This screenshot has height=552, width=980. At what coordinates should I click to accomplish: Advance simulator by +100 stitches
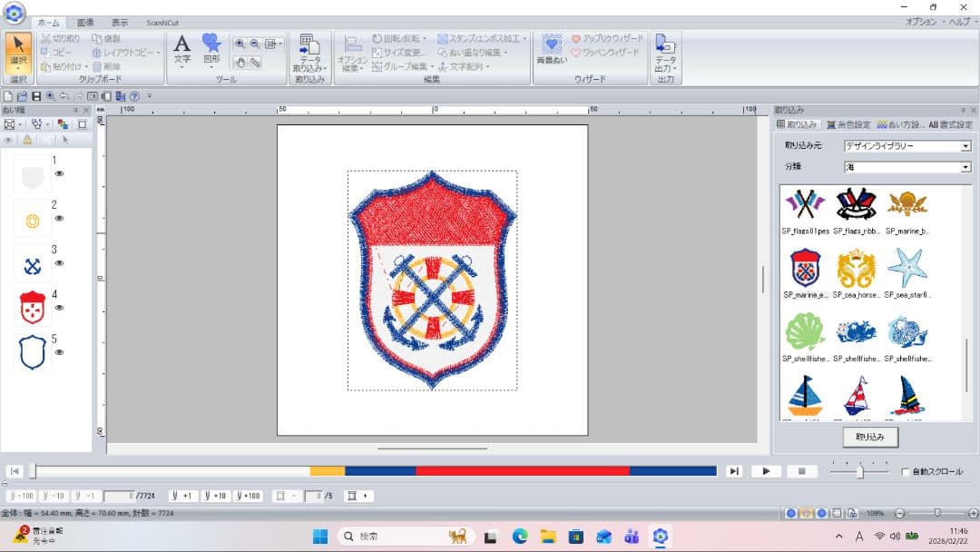click(248, 496)
